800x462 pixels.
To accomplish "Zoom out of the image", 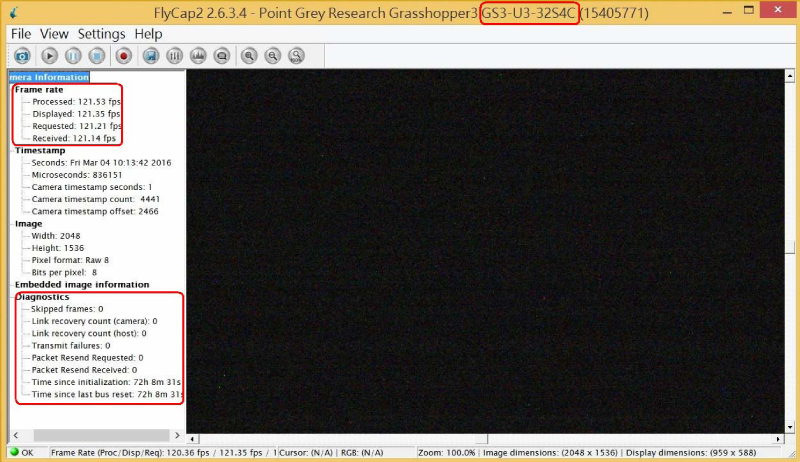I will 272,56.
